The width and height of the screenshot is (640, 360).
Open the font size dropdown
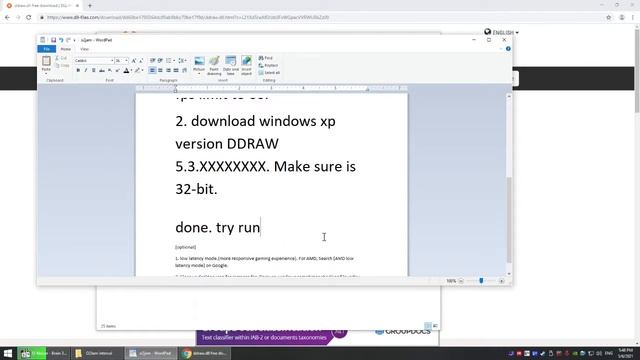127,60
